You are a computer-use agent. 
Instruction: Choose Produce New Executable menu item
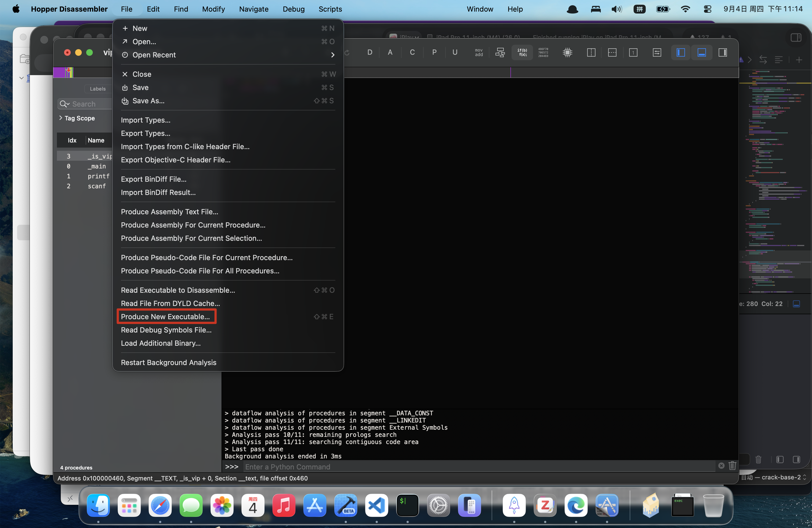(x=165, y=316)
